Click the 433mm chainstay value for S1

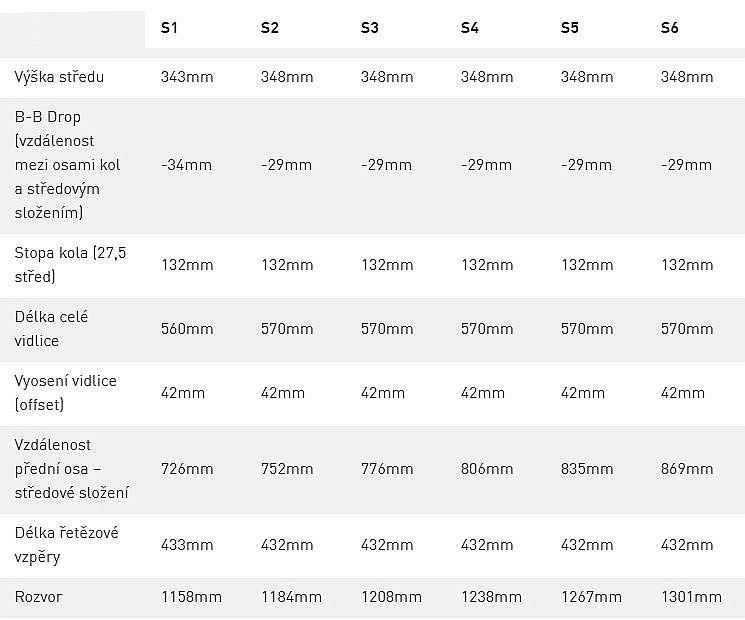coord(187,545)
